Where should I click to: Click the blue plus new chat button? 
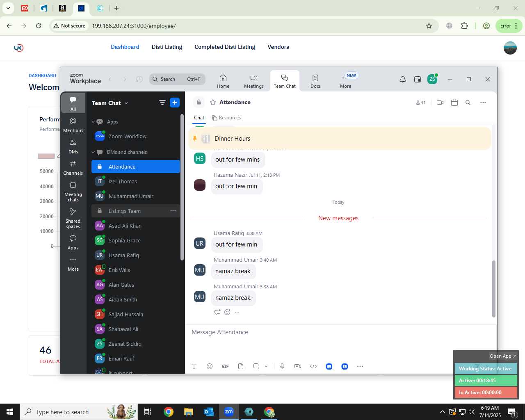(175, 103)
